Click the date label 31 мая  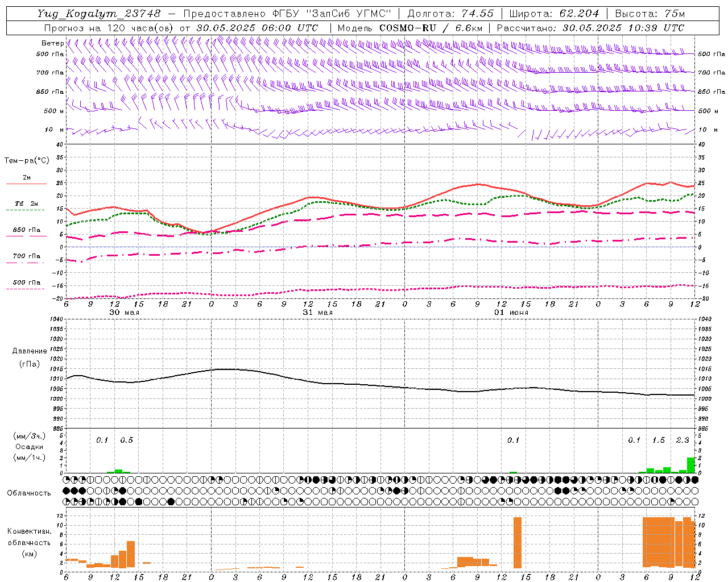click(317, 313)
